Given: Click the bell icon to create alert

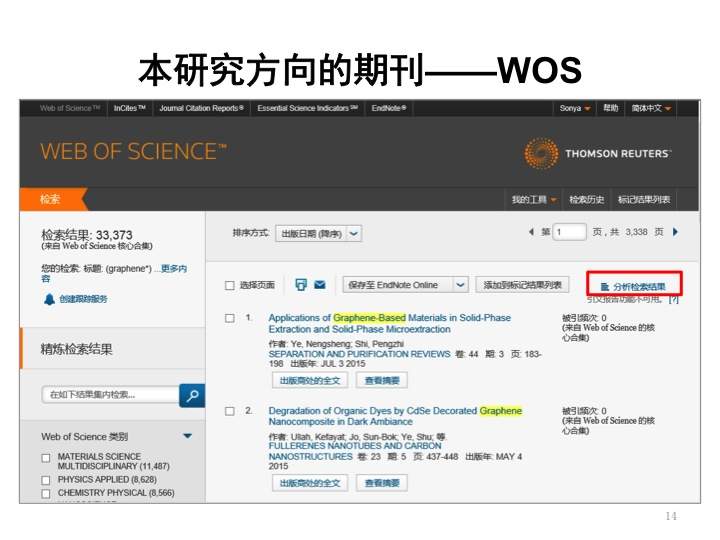Looking at the screenshot, I should coord(49,299).
